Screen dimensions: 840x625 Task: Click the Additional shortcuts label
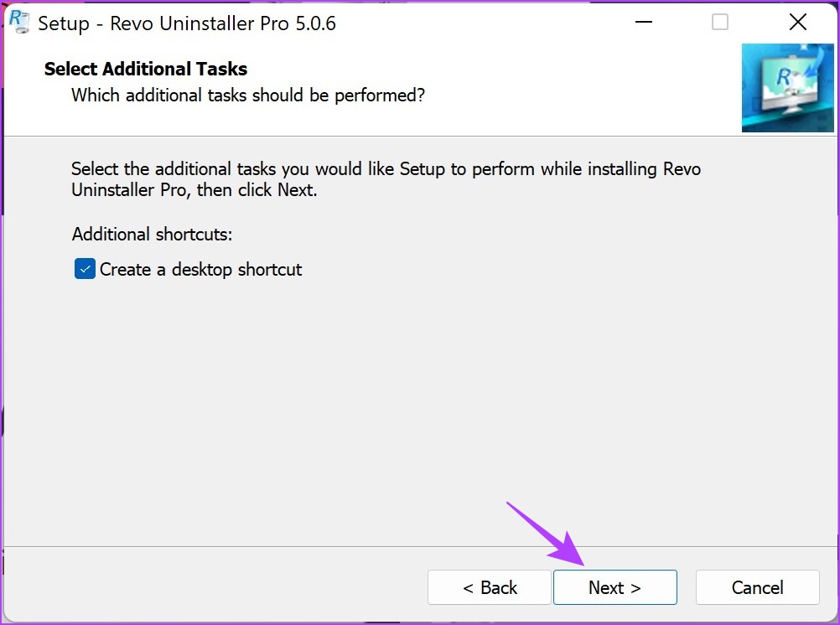coord(151,234)
